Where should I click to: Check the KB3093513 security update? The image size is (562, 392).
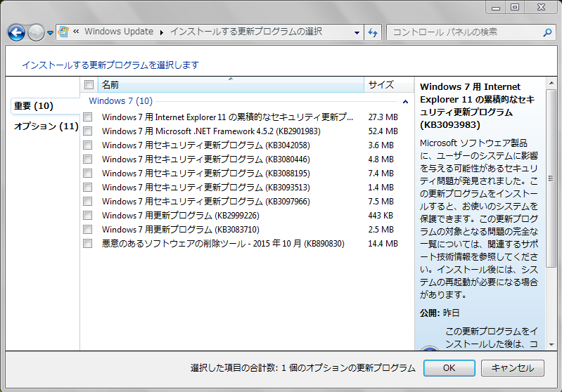pos(87,188)
